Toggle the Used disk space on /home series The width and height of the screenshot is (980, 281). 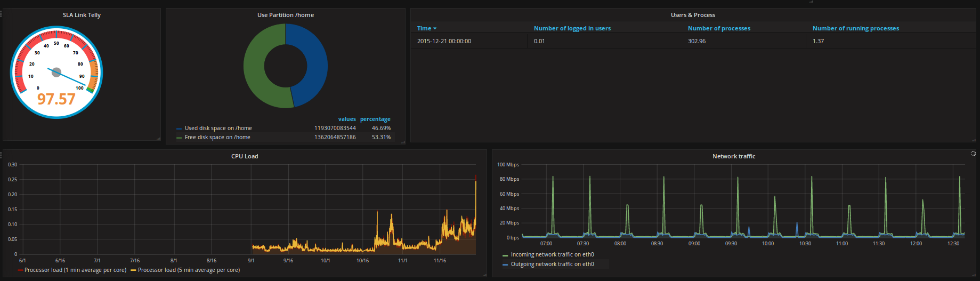click(218, 129)
